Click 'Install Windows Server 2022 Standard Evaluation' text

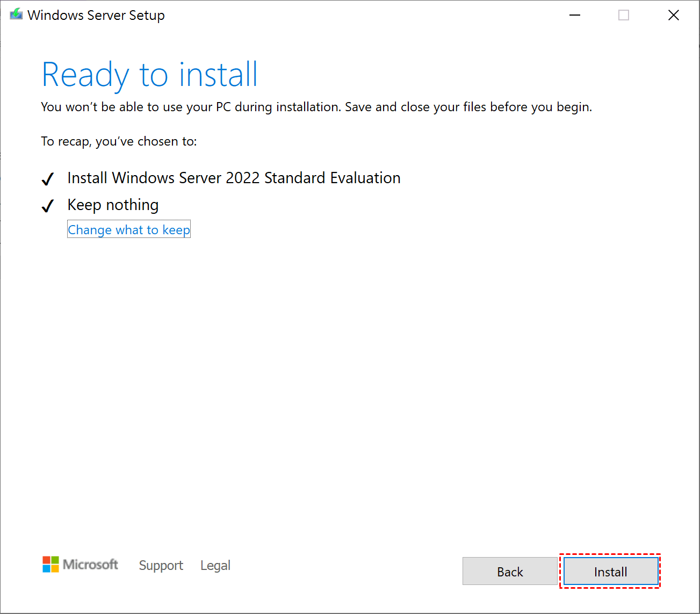[x=234, y=178]
